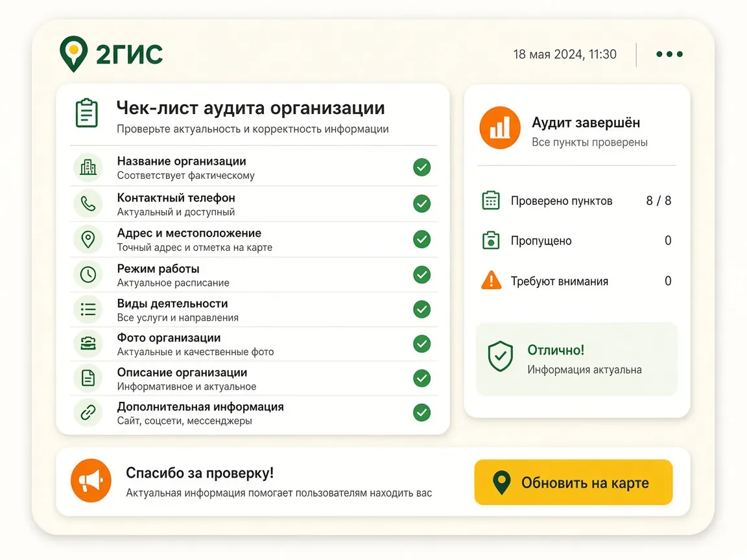Screen dimensions: 747x560
Task: Select the Режим работы row title
Action: [158, 268]
